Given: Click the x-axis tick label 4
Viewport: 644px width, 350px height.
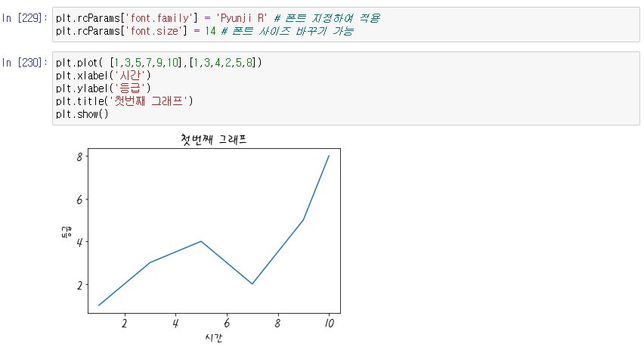Looking at the screenshot, I should (175, 324).
